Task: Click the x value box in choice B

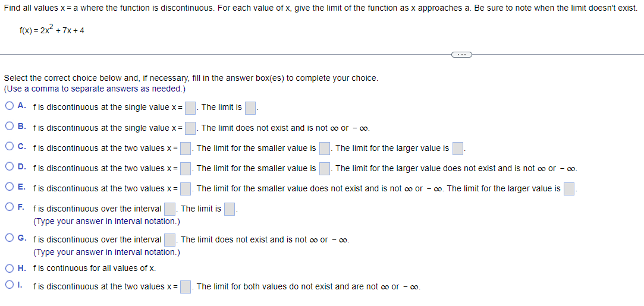Action: 190,128
